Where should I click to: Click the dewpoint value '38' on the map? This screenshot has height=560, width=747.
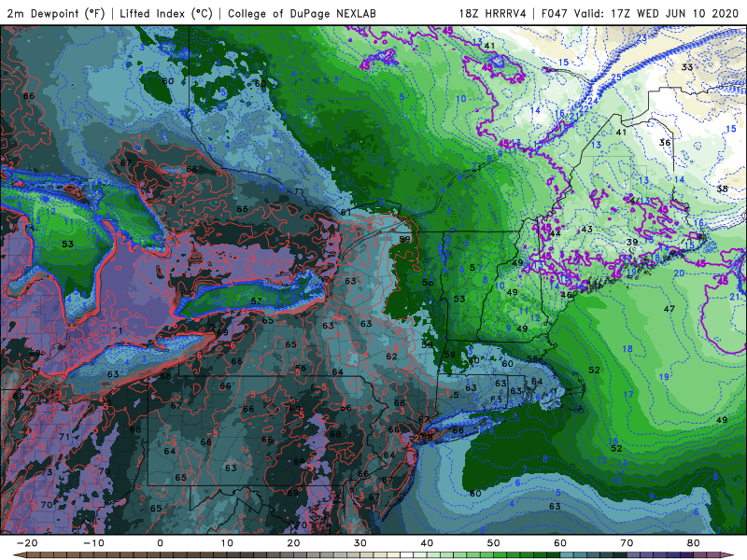(x=722, y=189)
